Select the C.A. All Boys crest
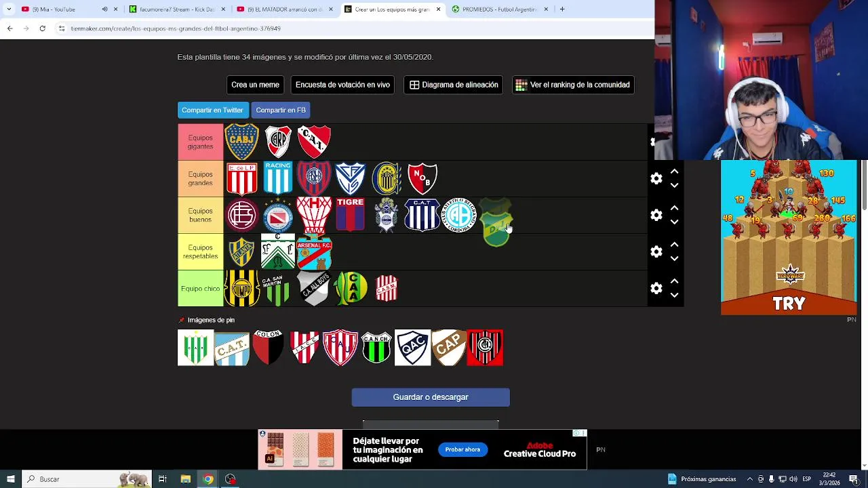This screenshot has height=488, width=868. point(314,288)
